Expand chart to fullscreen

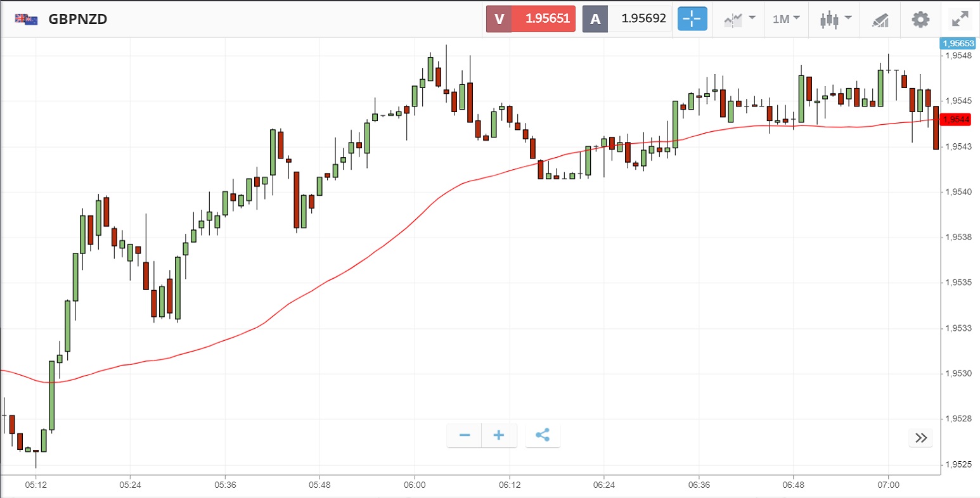[961, 19]
